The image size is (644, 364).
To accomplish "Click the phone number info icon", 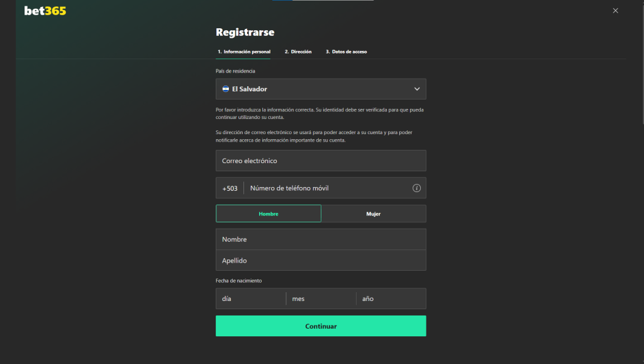I will coord(416,188).
